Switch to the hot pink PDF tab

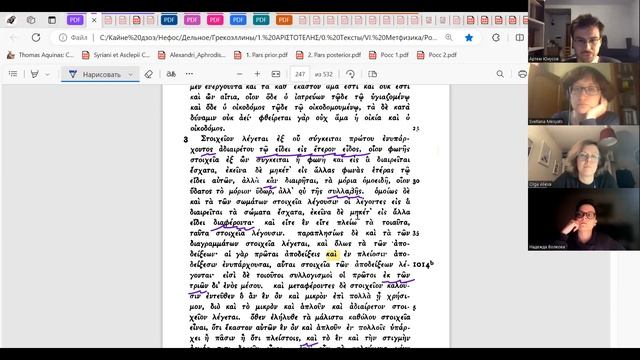pos(215,20)
